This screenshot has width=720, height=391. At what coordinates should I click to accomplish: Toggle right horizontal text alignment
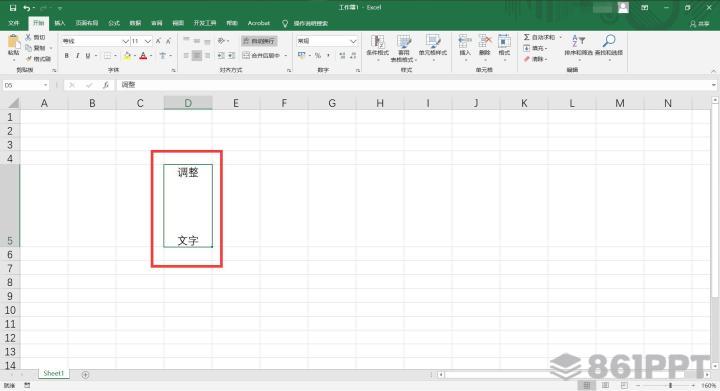(x=207, y=56)
